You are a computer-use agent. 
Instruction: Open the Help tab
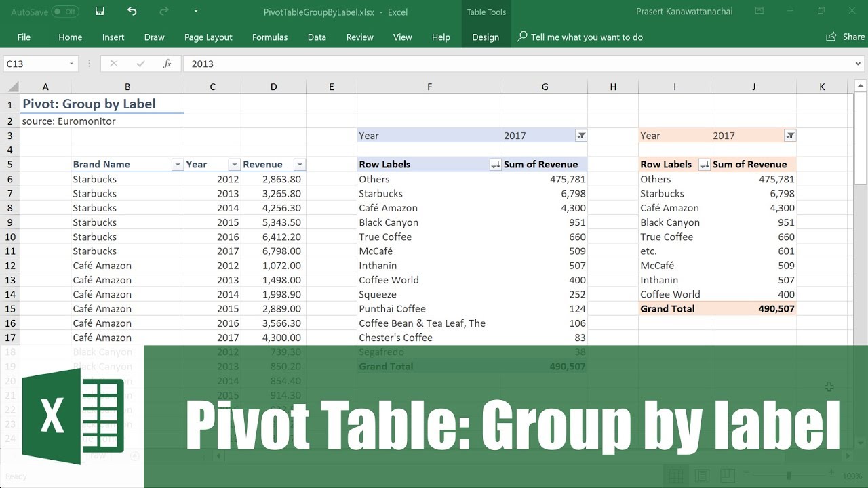tap(441, 37)
